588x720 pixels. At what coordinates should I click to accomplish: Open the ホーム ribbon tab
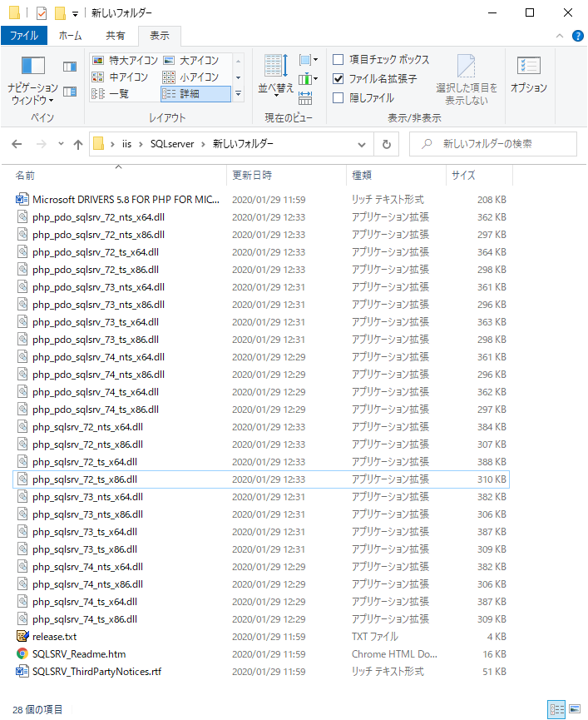(x=70, y=35)
